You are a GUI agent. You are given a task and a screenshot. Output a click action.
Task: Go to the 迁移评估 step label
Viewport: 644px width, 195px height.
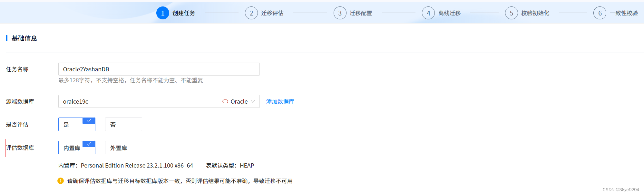(x=272, y=13)
